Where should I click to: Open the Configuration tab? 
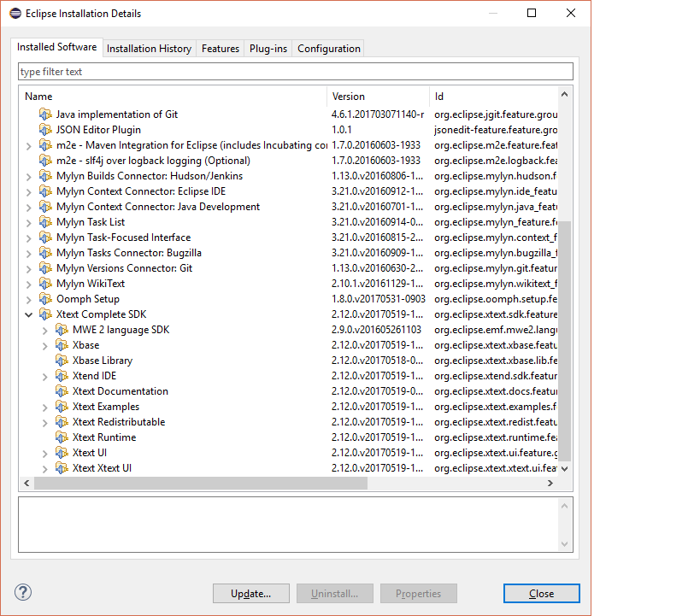coord(328,48)
